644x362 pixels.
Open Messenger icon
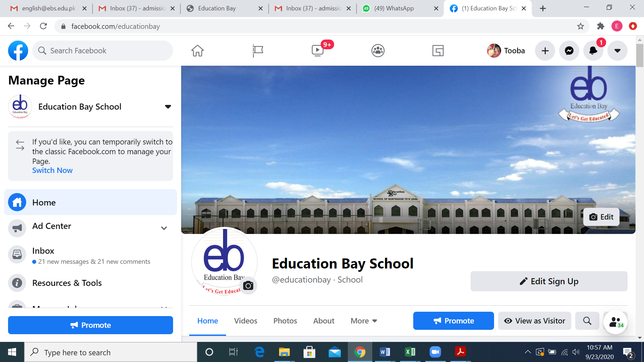pos(569,51)
